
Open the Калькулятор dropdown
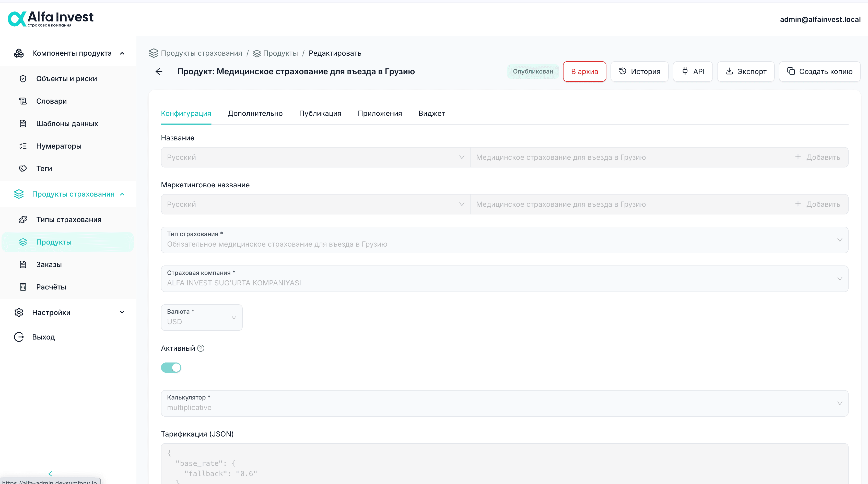pyautogui.click(x=505, y=403)
